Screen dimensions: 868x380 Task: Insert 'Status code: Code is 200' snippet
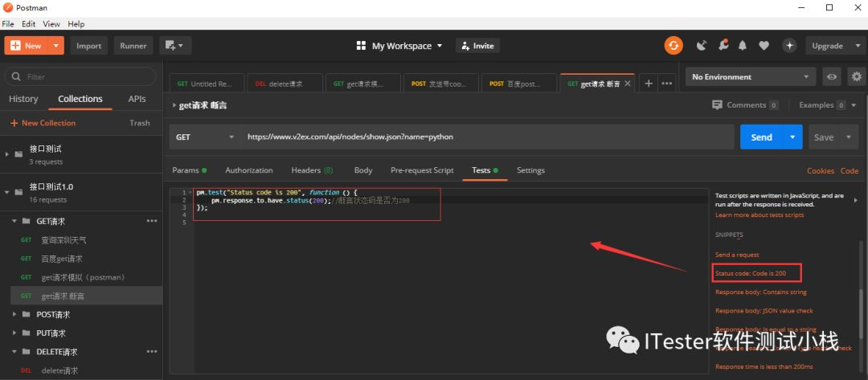751,273
